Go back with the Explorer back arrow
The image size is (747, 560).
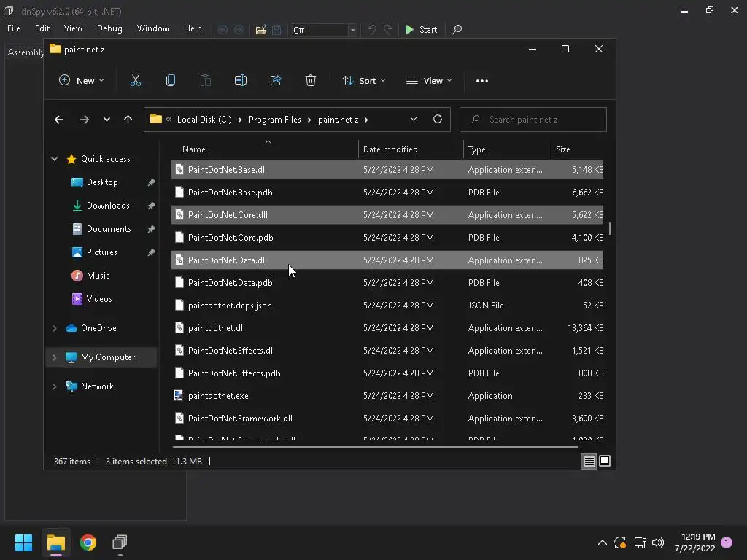[59, 120]
